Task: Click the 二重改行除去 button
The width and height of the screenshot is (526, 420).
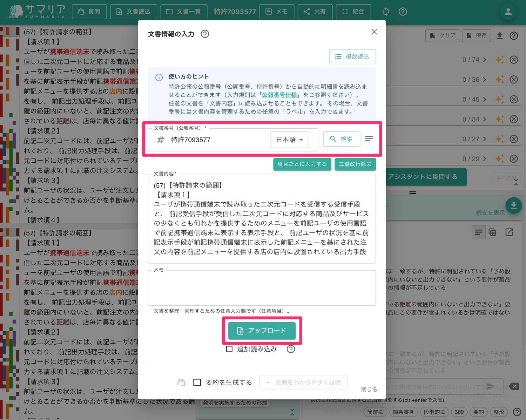Action: [355, 164]
